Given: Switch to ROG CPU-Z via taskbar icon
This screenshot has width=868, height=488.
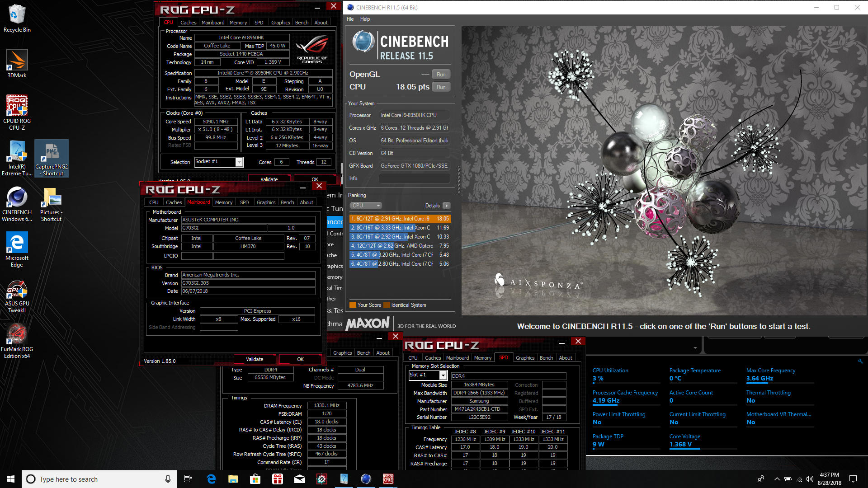Looking at the screenshot, I should [x=388, y=479].
